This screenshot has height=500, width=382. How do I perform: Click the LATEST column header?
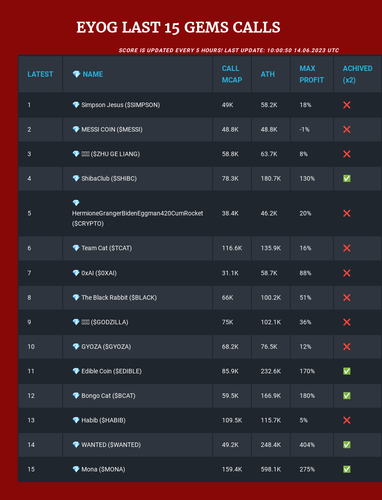[x=40, y=74]
